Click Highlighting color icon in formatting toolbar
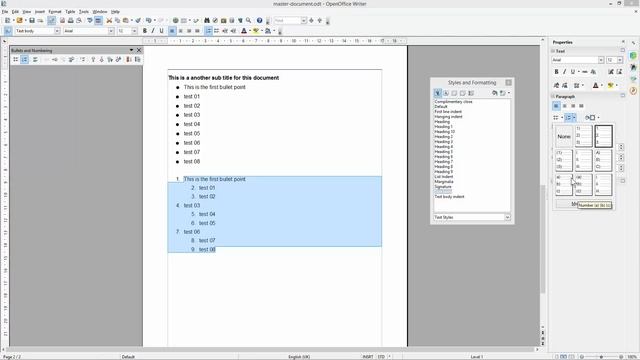640x360 pixels. [x=256, y=31]
